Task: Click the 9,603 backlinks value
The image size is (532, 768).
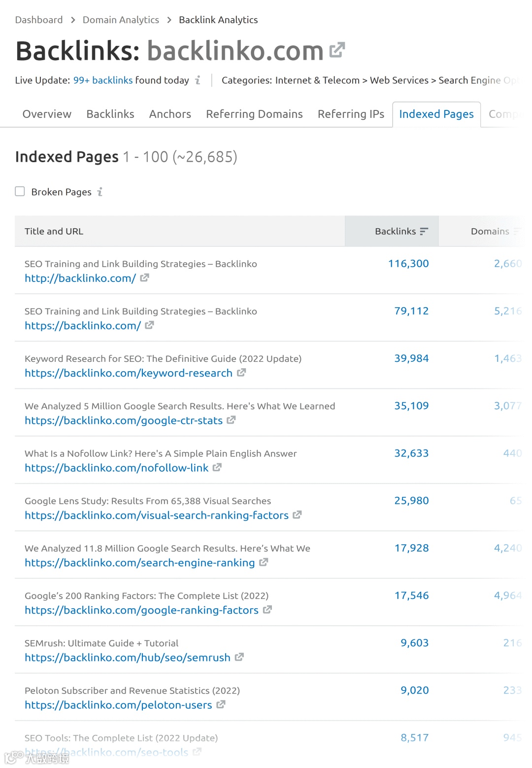Action: click(x=415, y=642)
